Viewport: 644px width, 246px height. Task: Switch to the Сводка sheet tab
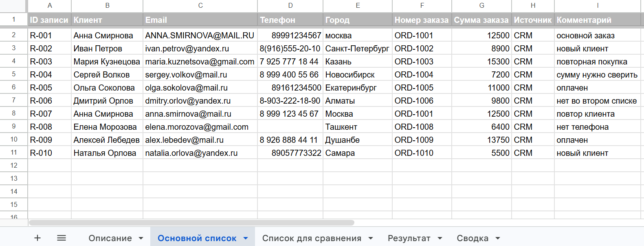point(473,238)
